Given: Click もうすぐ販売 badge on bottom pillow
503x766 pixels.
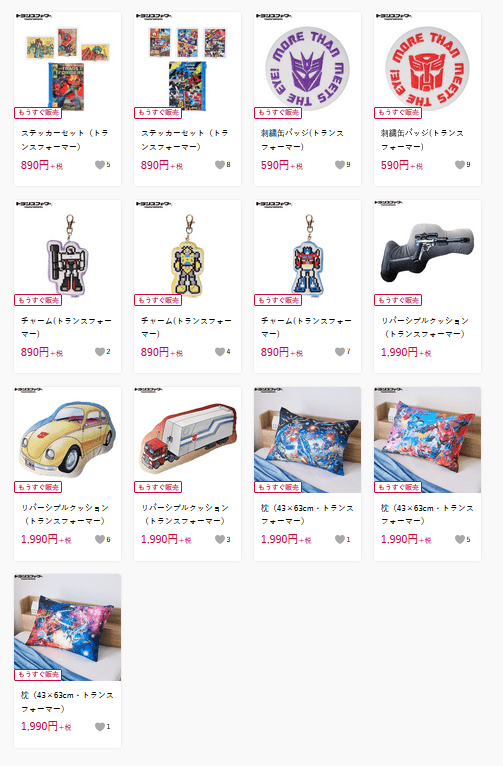Looking at the screenshot, I should point(38,674).
